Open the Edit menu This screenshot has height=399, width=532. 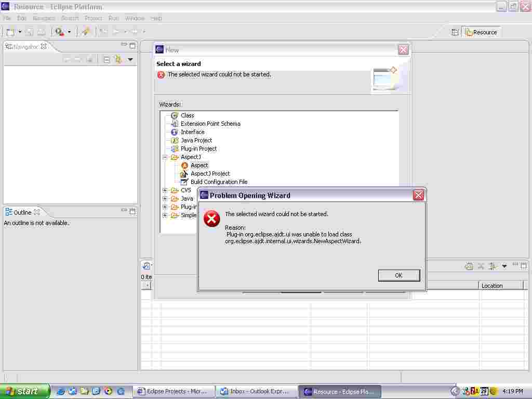22,18
